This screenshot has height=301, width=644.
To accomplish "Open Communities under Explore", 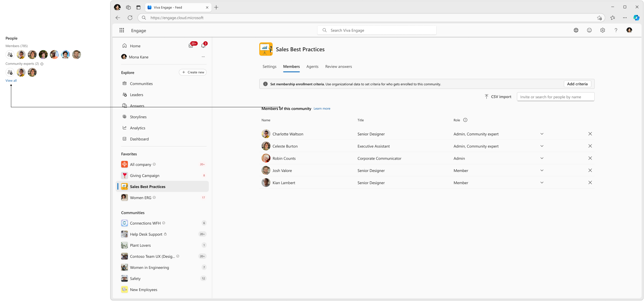I will click(141, 83).
